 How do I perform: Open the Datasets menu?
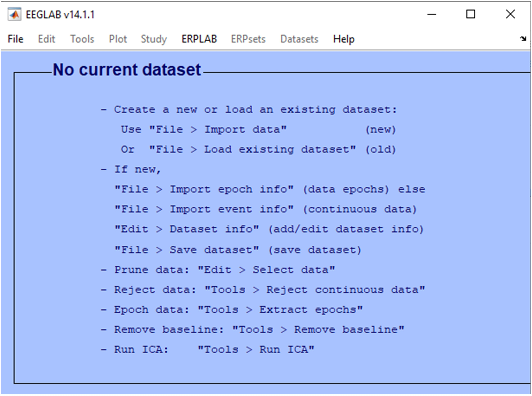[299, 39]
